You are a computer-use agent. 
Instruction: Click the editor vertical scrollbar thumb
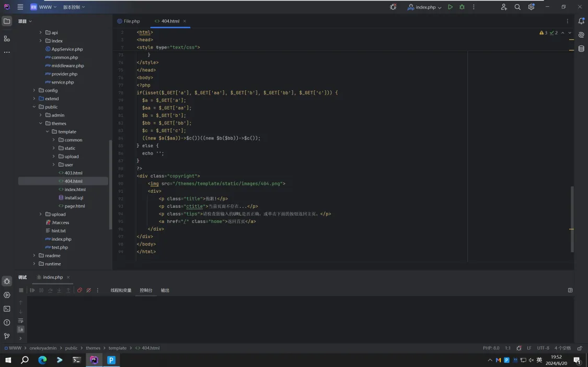(x=572, y=219)
